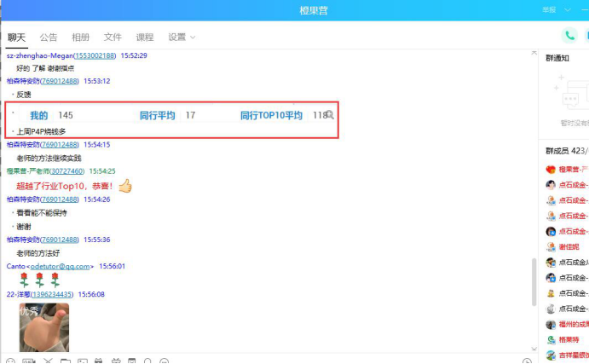The width and height of the screenshot is (589, 364).
Task: Open avatar of member 谢佳妮
Action: click(551, 247)
